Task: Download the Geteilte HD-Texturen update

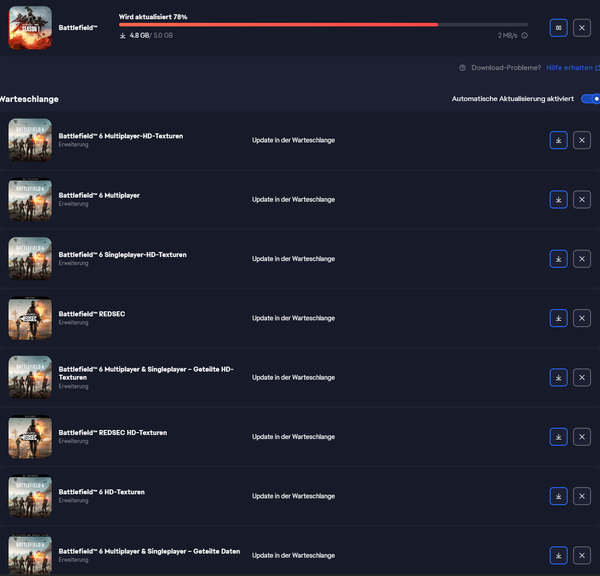Action: click(x=558, y=377)
